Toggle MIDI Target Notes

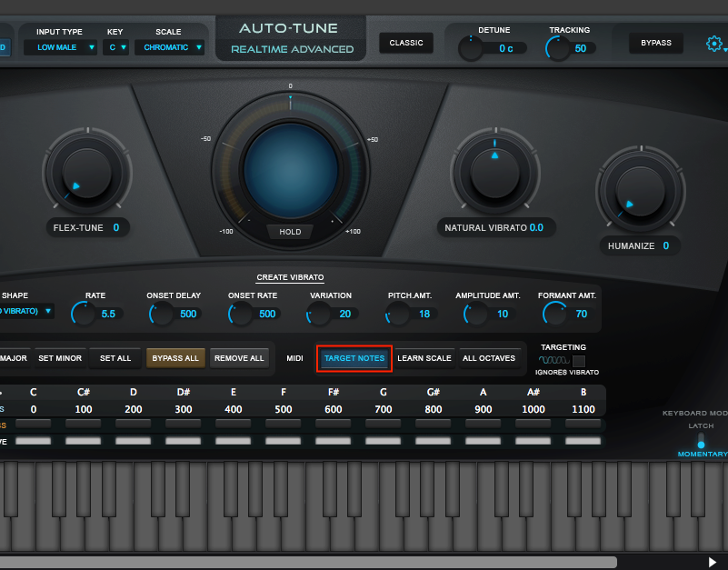tap(354, 358)
